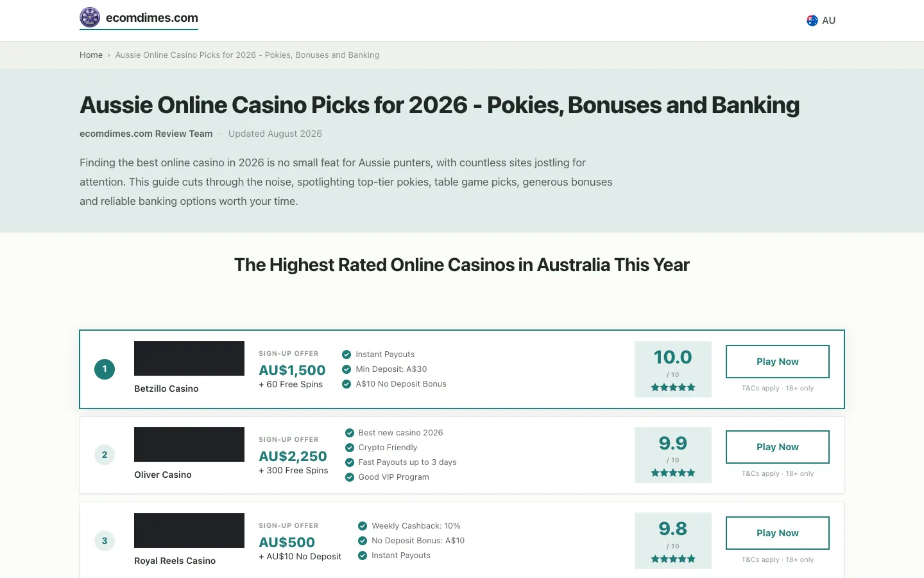This screenshot has height=578, width=924.
Task: Click the AU$1,500 sign-up offer text
Action: [292, 371]
